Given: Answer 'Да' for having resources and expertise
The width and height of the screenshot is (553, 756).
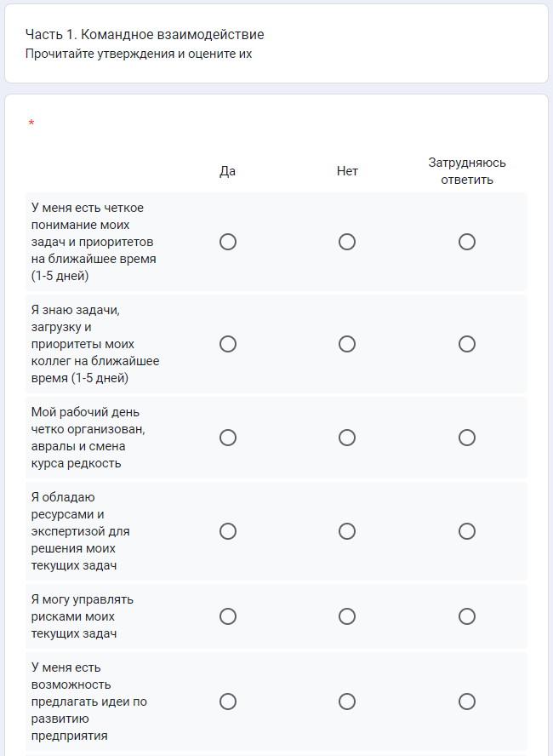Looking at the screenshot, I should coord(228,531).
